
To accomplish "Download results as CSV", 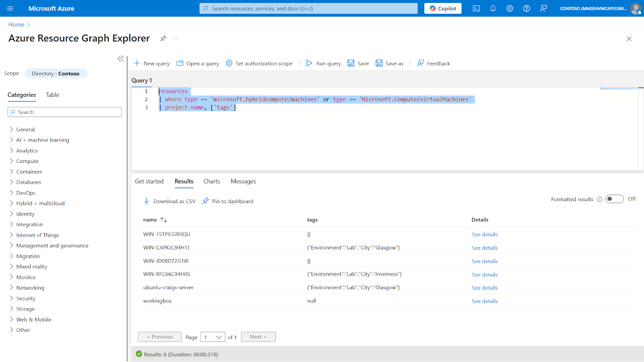I will [169, 201].
